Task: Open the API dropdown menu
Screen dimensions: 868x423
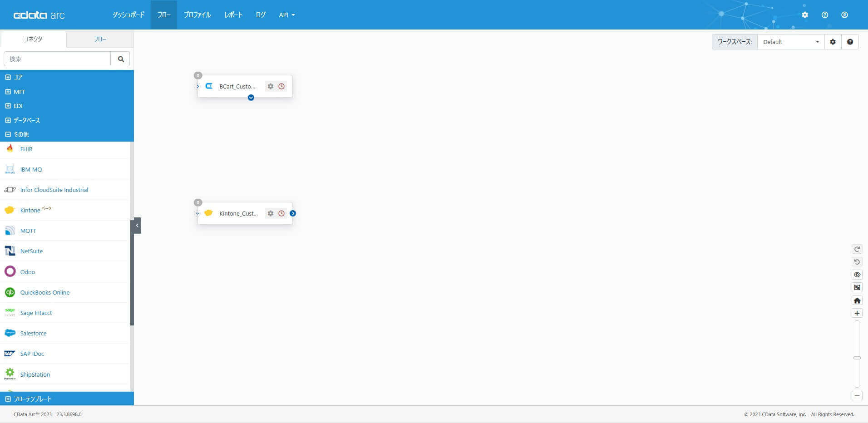Action: (x=287, y=15)
